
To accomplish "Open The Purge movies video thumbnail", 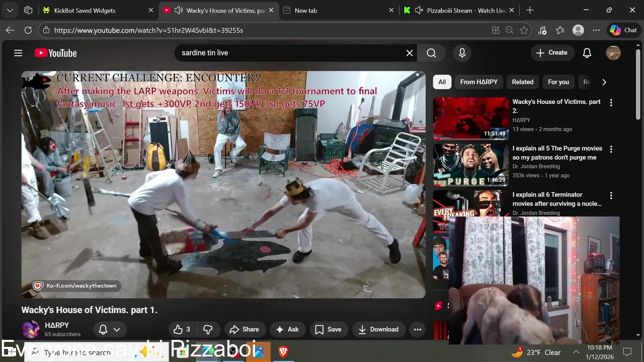I will click(471, 164).
